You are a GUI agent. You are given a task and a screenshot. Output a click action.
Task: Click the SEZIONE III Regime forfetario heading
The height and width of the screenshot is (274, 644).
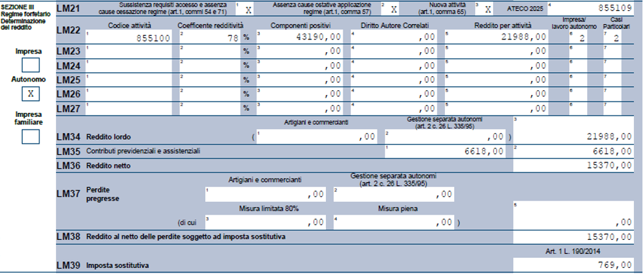point(26,17)
